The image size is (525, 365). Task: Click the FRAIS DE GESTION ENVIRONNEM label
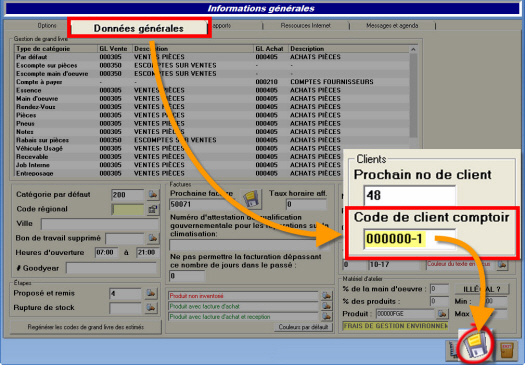(395, 326)
